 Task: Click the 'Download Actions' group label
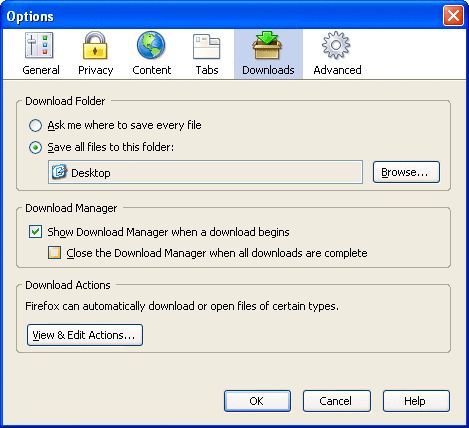pos(68,285)
